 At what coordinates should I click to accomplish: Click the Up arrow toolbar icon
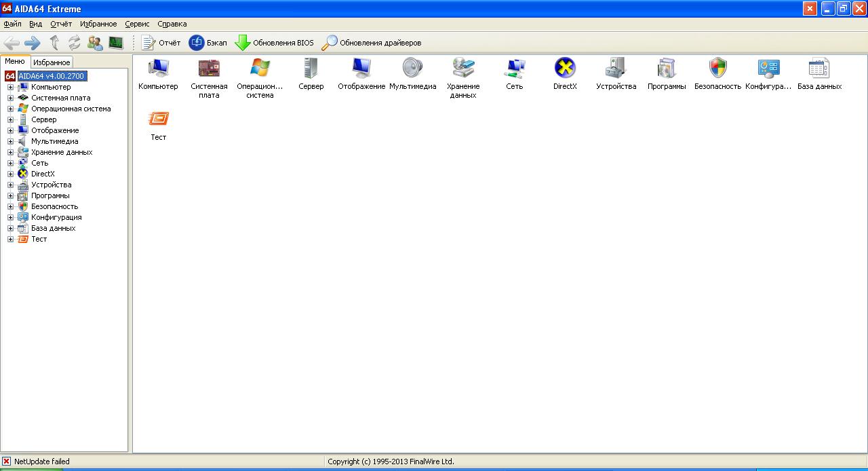[54, 43]
